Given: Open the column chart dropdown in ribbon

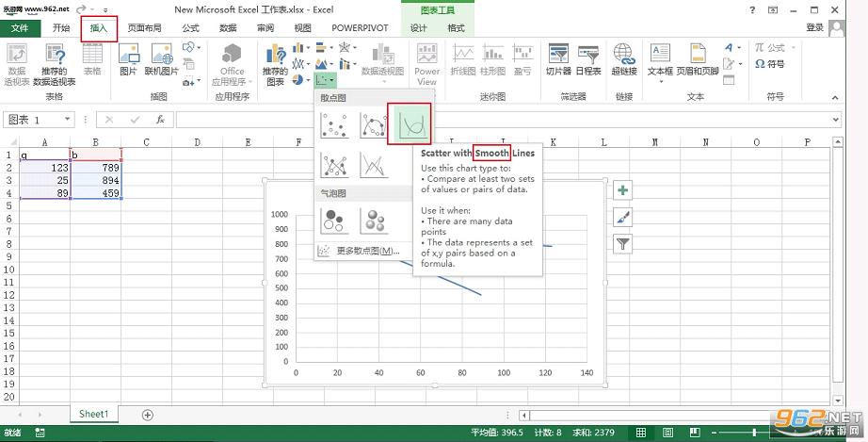Looking at the screenshot, I should pyautogui.click(x=300, y=48).
